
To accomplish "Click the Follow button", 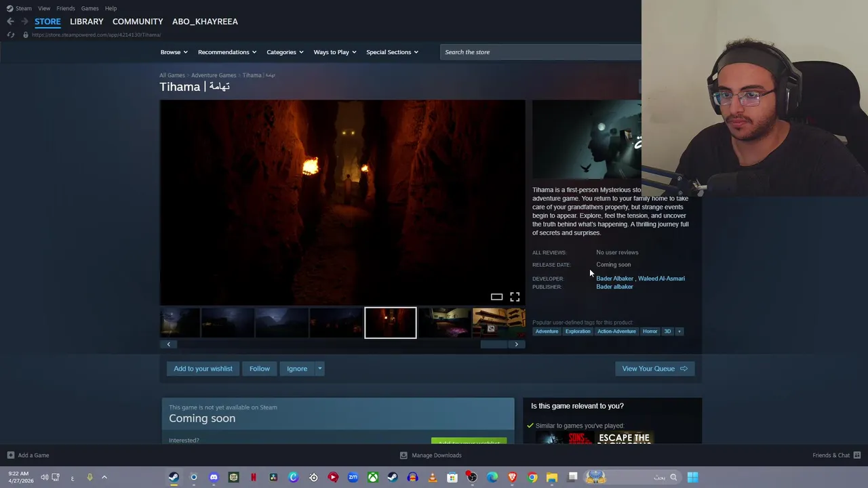I will click(x=259, y=369).
